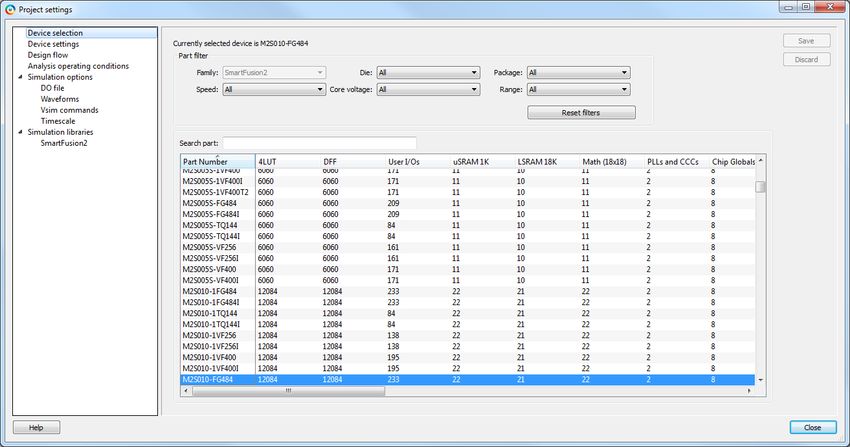The width and height of the screenshot is (850, 447).
Task: Click the Discard button
Action: (807, 60)
